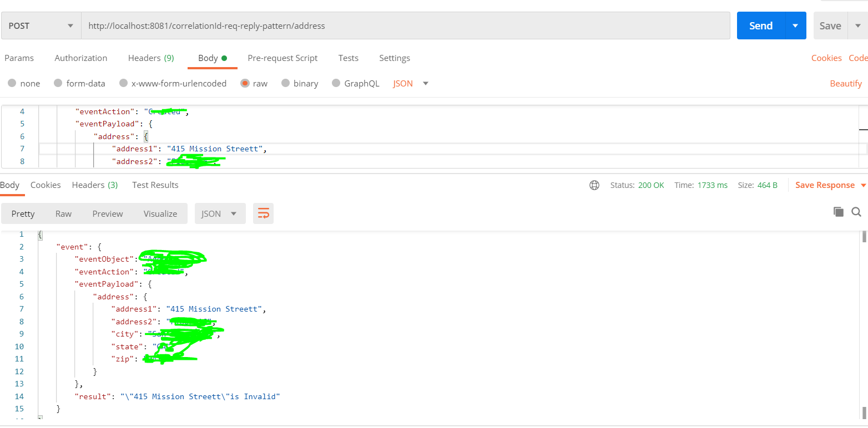Open the JSON body format dropdown

coord(411,83)
